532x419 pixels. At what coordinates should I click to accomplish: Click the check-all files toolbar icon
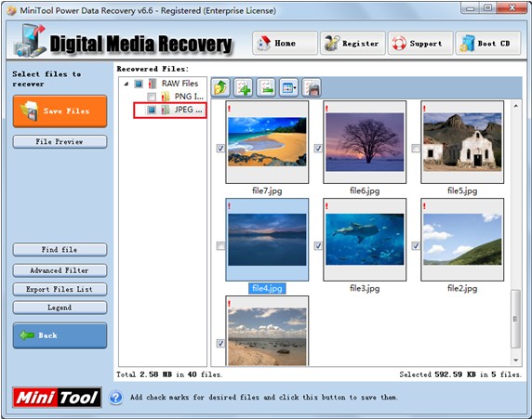[244, 88]
